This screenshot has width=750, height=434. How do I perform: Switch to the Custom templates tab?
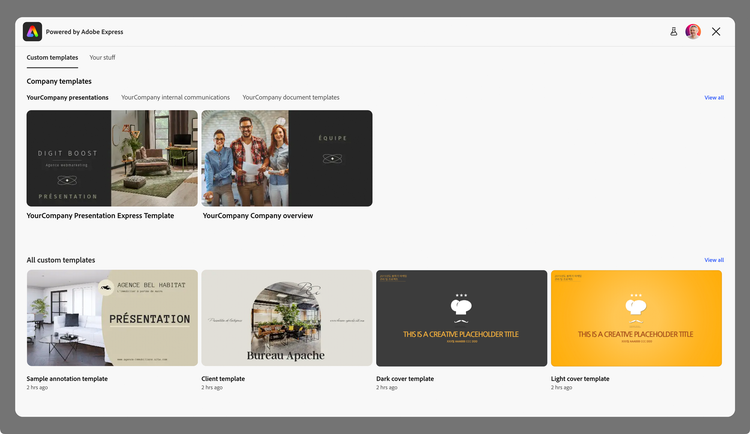52,57
